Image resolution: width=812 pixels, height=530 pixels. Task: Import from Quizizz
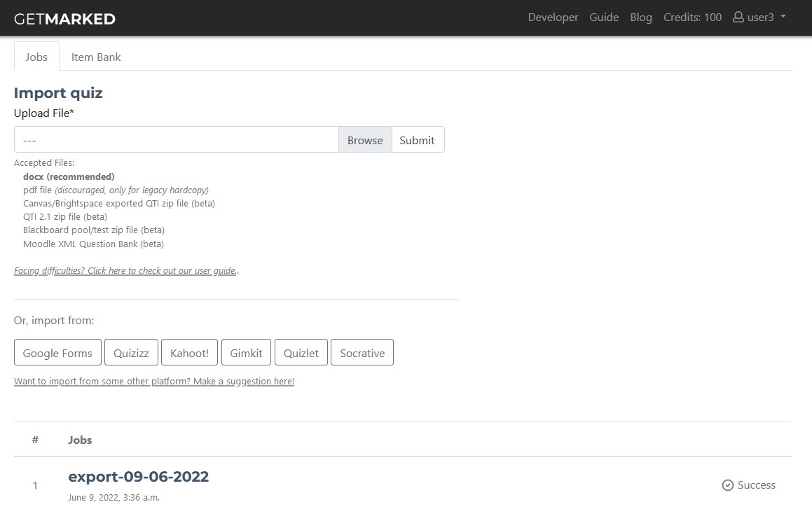click(131, 352)
